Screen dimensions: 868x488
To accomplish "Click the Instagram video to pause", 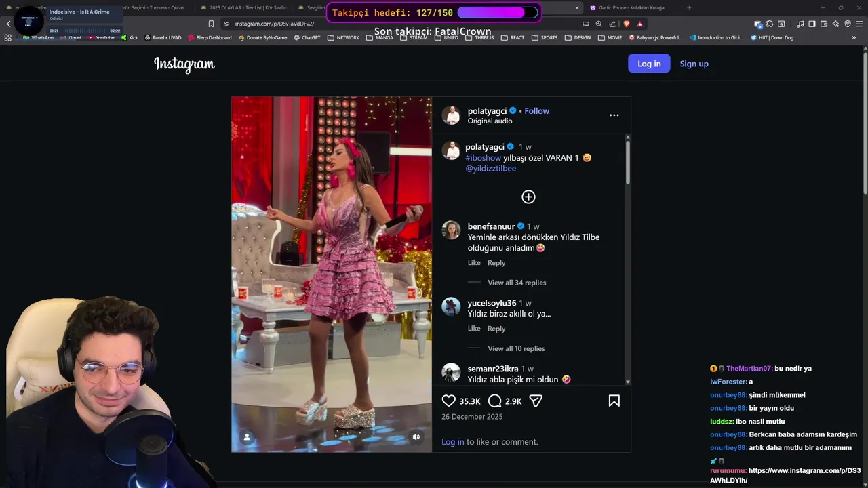I will tap(332, 274).
